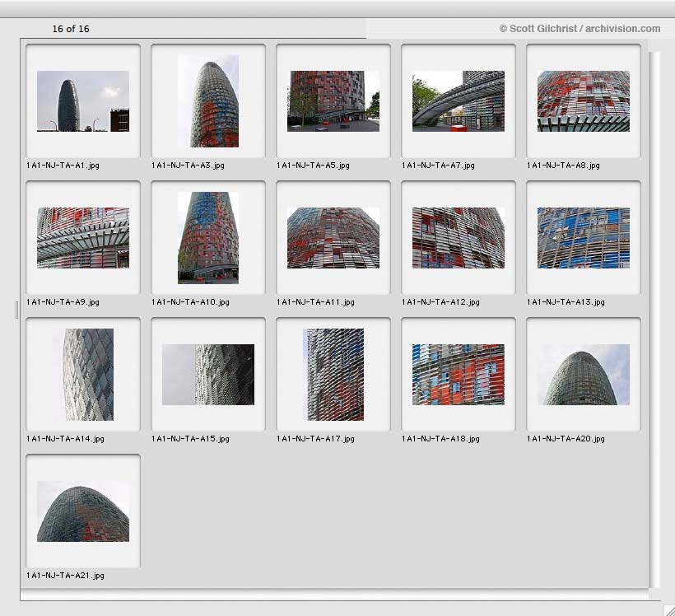Image resolution: width=675 pixels, height=616 pixels.
Task: Open the 1A1-NJ-TA-A17.jpg thumbnail
Action: point(333,375)
